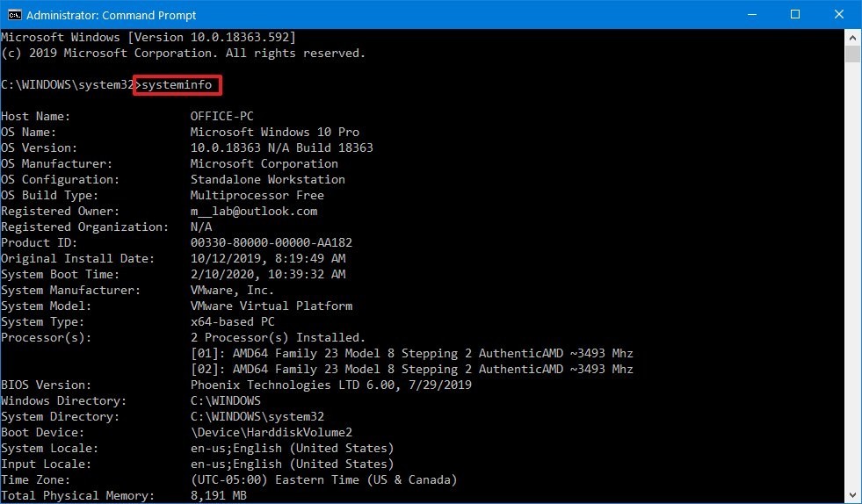Screen dimensions: 862x504
Task: Click the Eastern Time zone value
Action: (323, 479)
